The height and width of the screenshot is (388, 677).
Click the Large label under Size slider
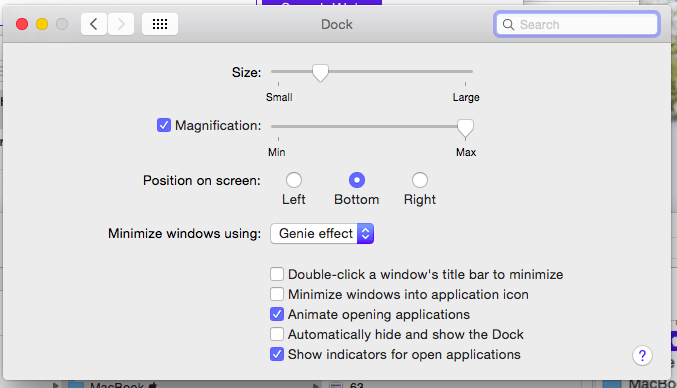(466, 98)
